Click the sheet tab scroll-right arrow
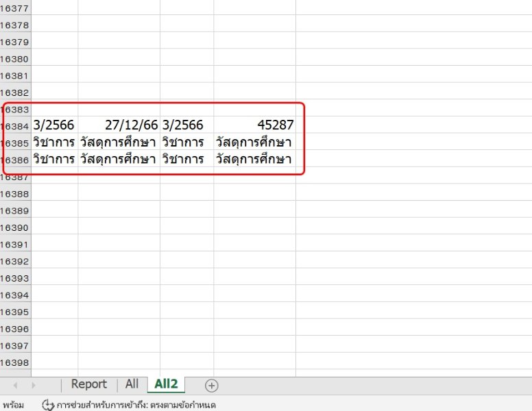 pos(34,386)
